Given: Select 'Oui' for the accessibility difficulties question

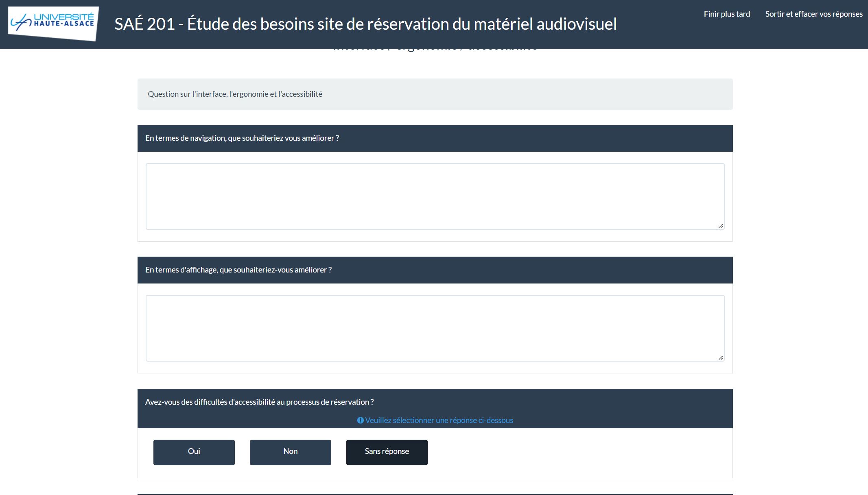Looking at the screenshot, I should (x=194, y=452).
